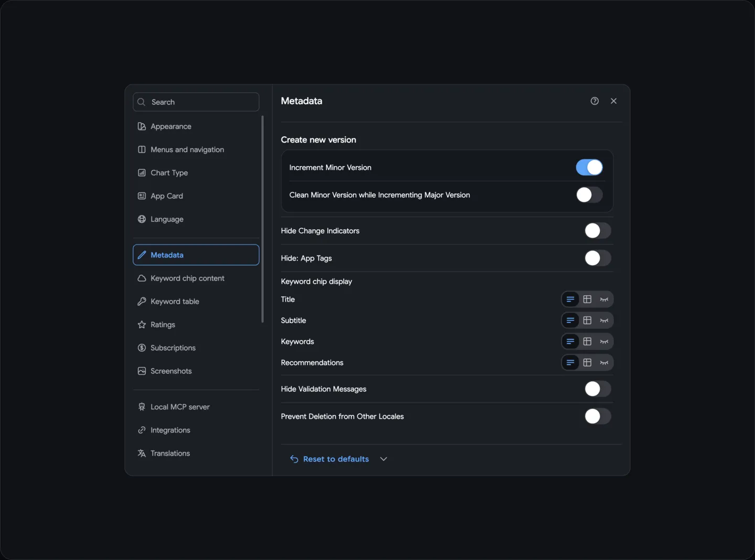Open Keyword table section

196,301
